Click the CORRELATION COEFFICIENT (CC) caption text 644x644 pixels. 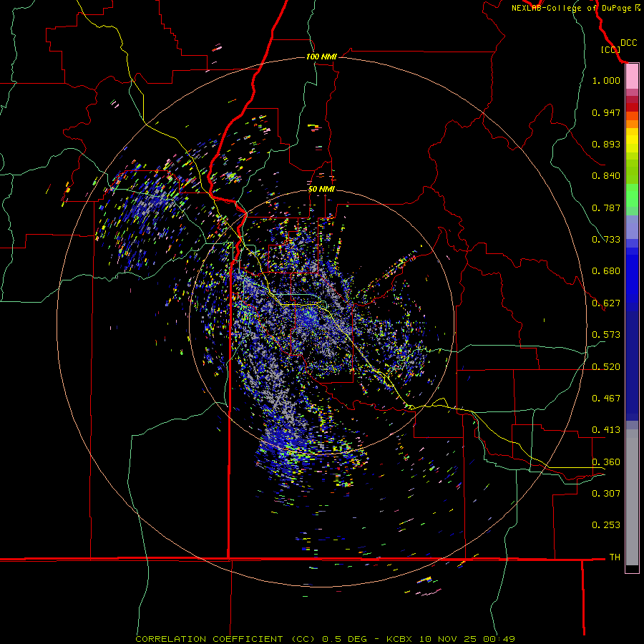(225, 639)
